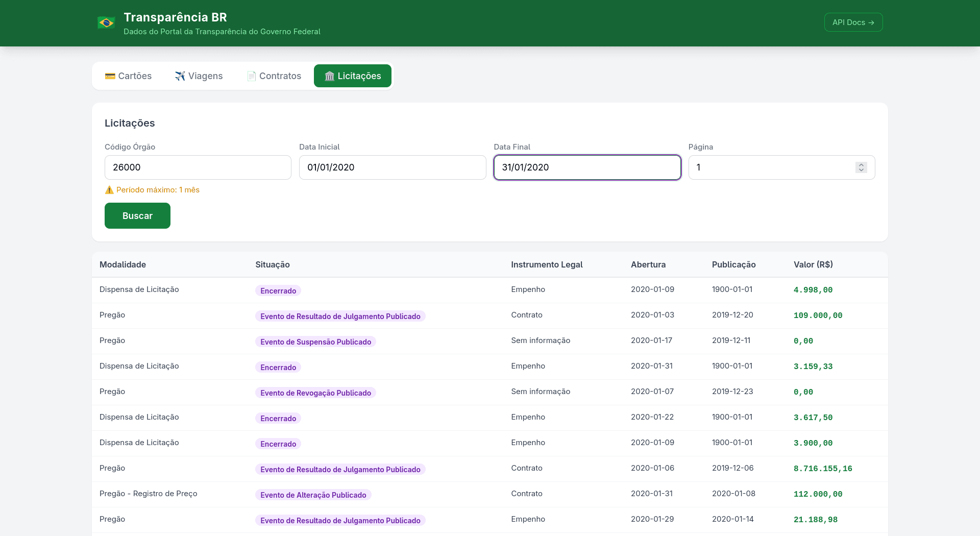Click the value 8.716.155,16
The width and height of the screenshot is (980, 536).
823,469
